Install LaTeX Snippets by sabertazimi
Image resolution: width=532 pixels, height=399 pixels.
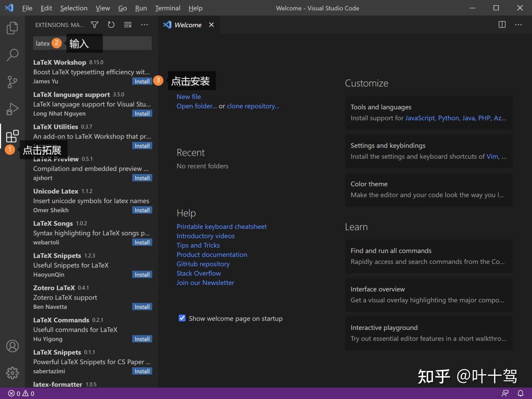[x=142, y=371]
